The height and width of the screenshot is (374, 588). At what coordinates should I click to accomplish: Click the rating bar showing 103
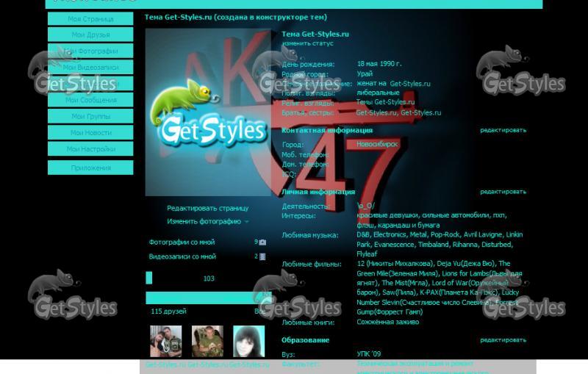(208, 278)
